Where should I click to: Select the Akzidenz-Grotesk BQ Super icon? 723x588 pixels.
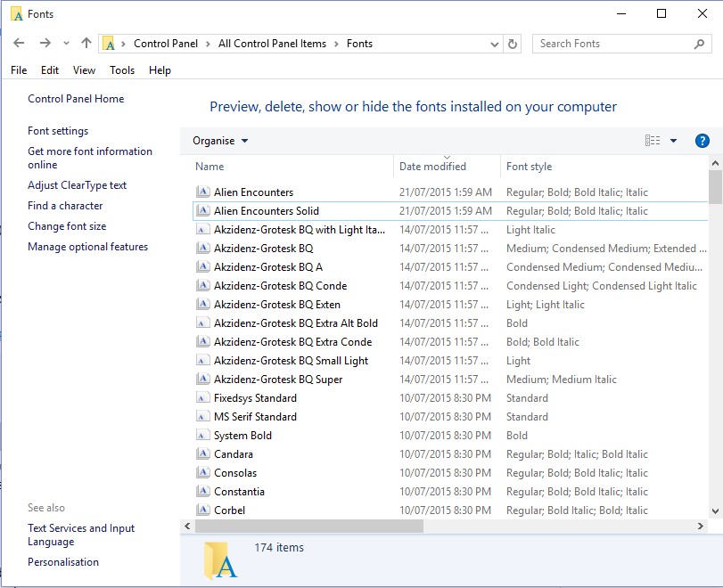pyautogui.click(x=202, y=380)
